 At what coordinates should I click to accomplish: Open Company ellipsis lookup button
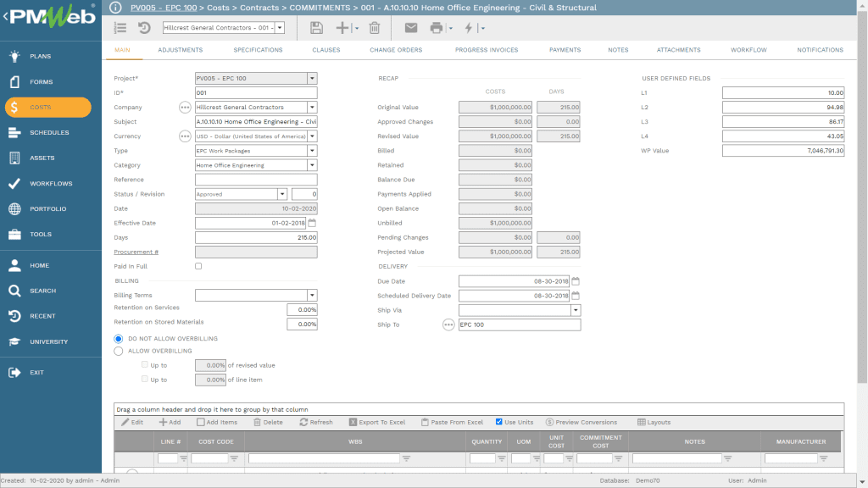coord(185,108)
